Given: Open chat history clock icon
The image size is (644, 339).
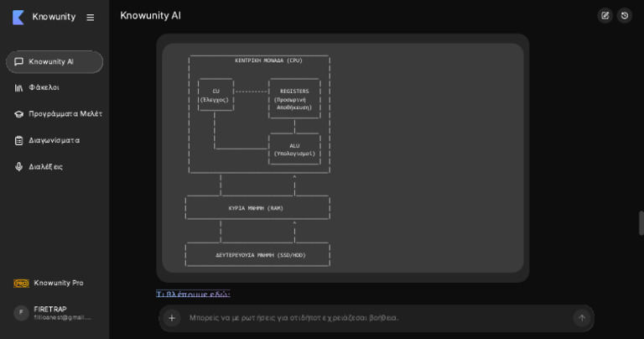Looking at the screenshot, I should (624, 16).
